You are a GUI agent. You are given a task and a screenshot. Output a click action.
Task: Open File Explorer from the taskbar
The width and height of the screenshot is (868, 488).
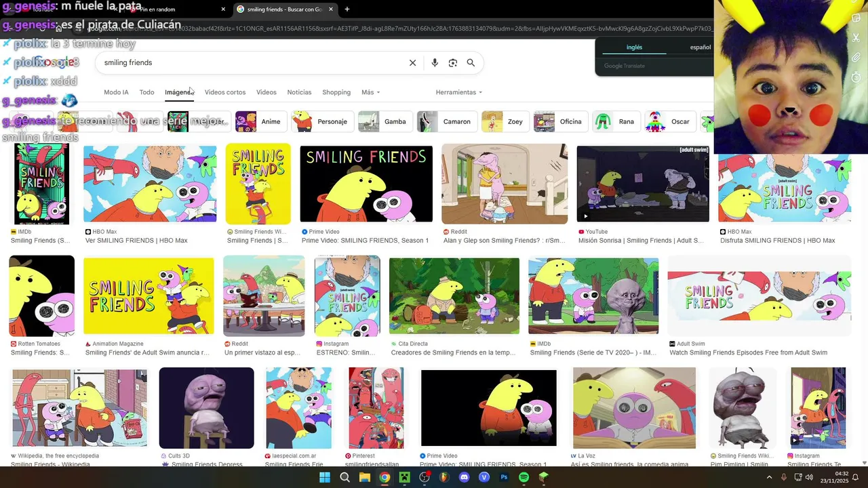pos(365,477)
